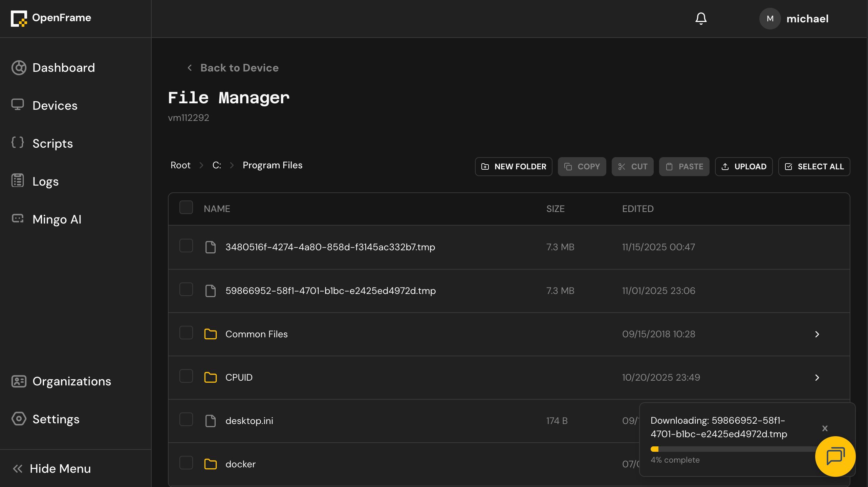Image resolution: width=868 pixels, height=487 pixels.
Task: Open the CPUID folder name
Action: (x=239, y=377)
